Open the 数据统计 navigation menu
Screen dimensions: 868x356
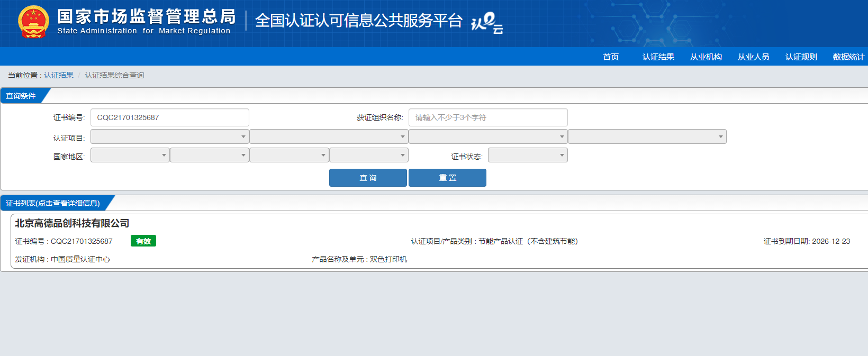[x=848, y=57]
